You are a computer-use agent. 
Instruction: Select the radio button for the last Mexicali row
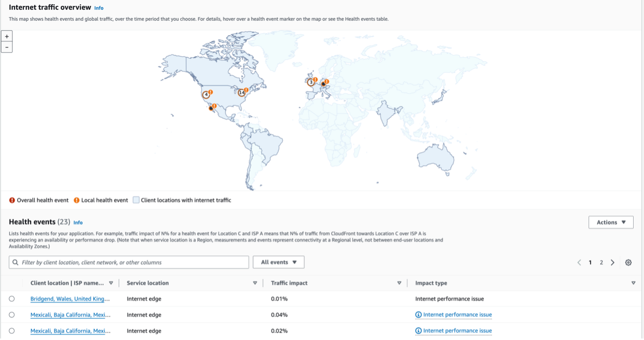[13, 331]
